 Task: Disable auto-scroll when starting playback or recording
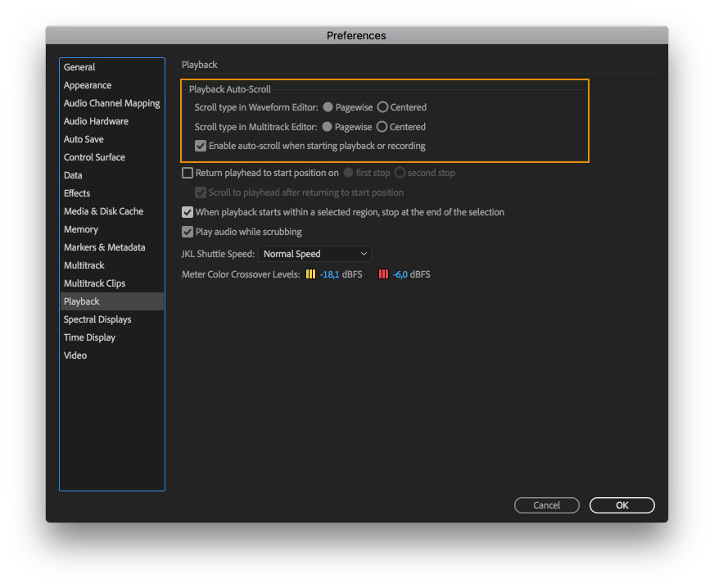click(x=201, y=146)
